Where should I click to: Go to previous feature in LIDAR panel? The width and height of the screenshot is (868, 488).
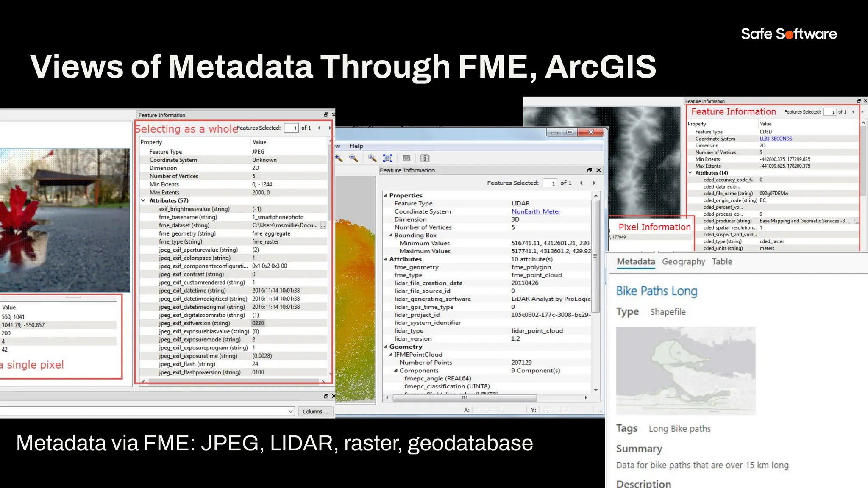click(x=581, y=183)
